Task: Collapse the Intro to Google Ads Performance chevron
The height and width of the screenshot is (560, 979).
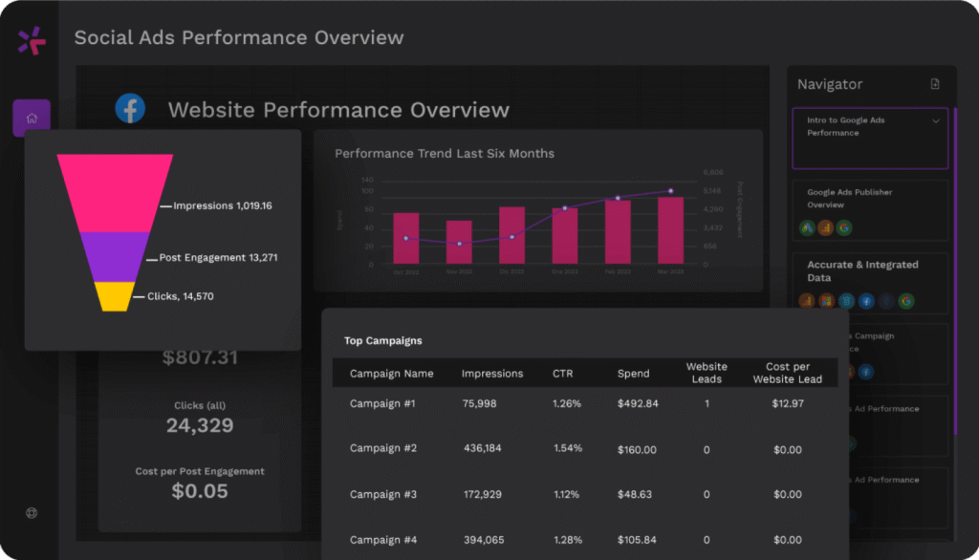Action: click(936, 121)
